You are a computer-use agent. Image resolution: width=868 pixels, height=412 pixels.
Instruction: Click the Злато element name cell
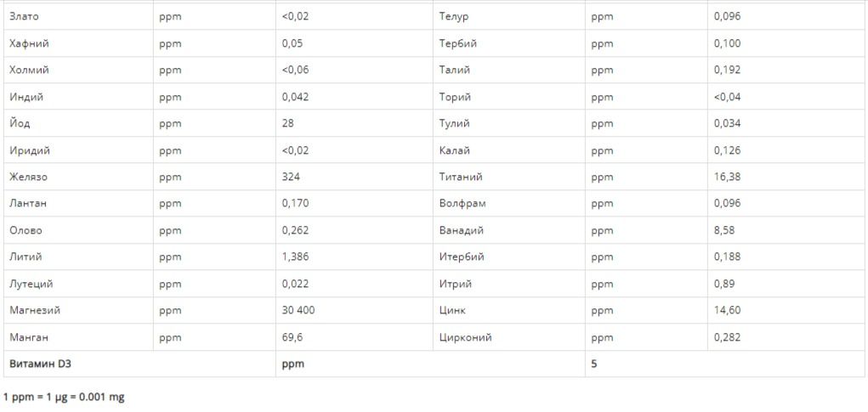(24, 16)
